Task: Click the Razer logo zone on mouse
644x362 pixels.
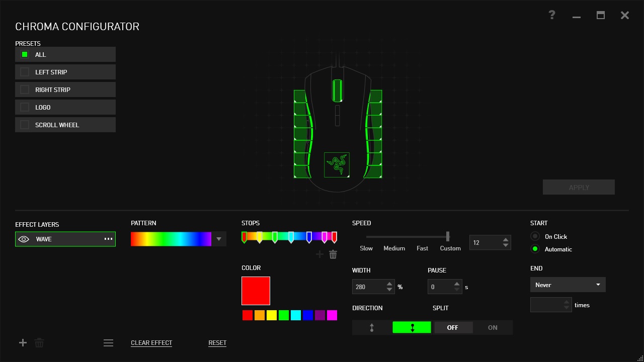Action: point(337,165)
